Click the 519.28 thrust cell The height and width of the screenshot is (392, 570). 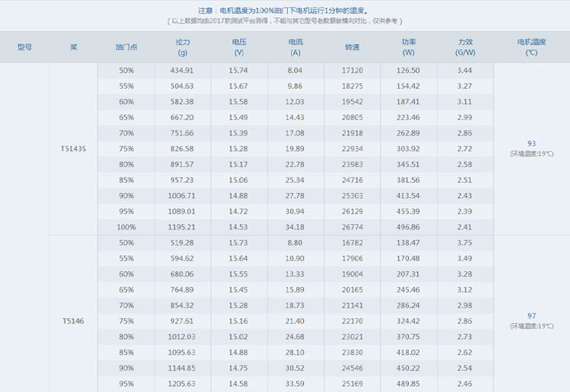coord(182,242)
